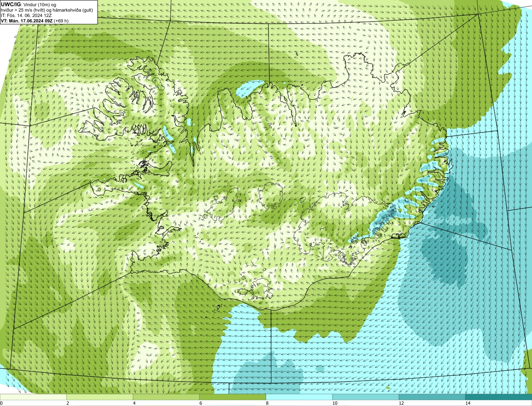532x406 pixels.
Task: Click the 'Vindur (10m) og' text
Action: point(39,4)
